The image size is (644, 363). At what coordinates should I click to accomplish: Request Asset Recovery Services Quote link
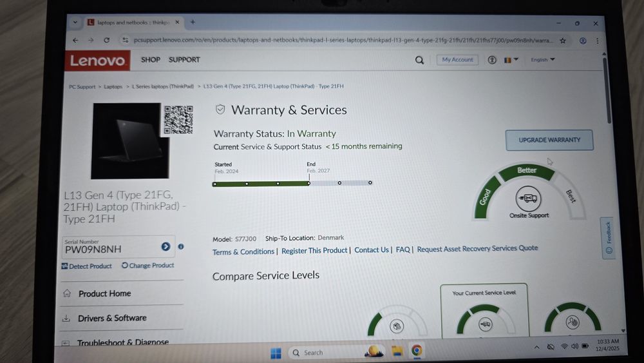[x=477, y=248]
